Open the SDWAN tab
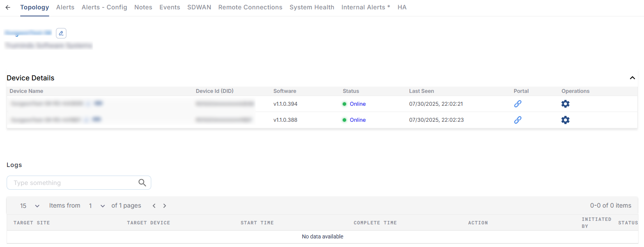The height and width of the screenshot is (247, 644). [199, 7]
